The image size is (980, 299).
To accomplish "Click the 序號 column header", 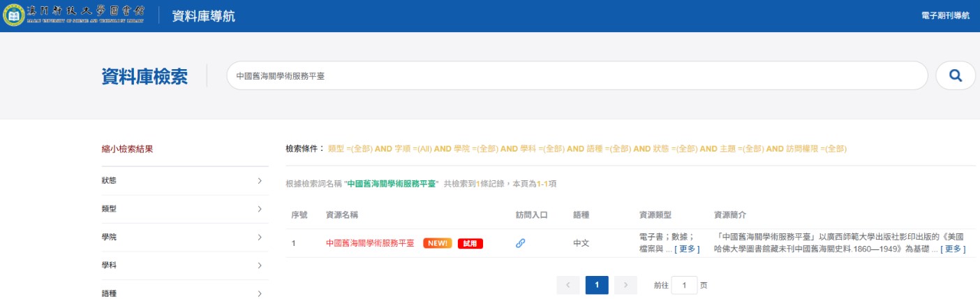I will tap(299, 215).
